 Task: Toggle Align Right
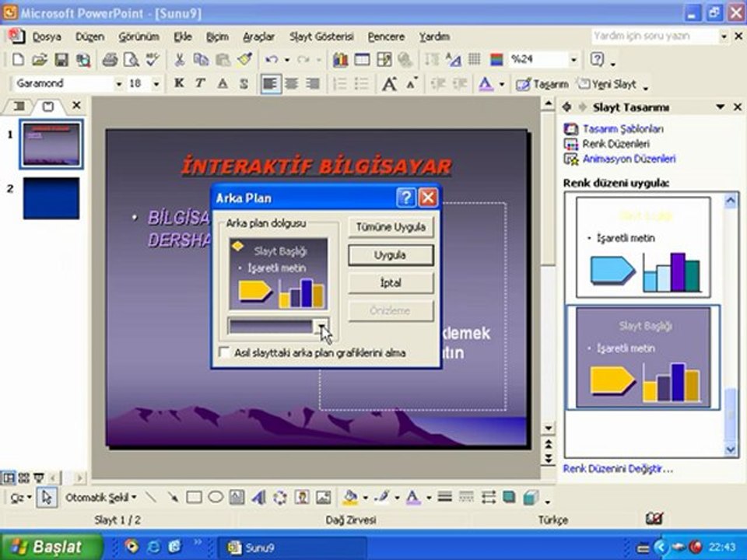[x=313, y=84]
